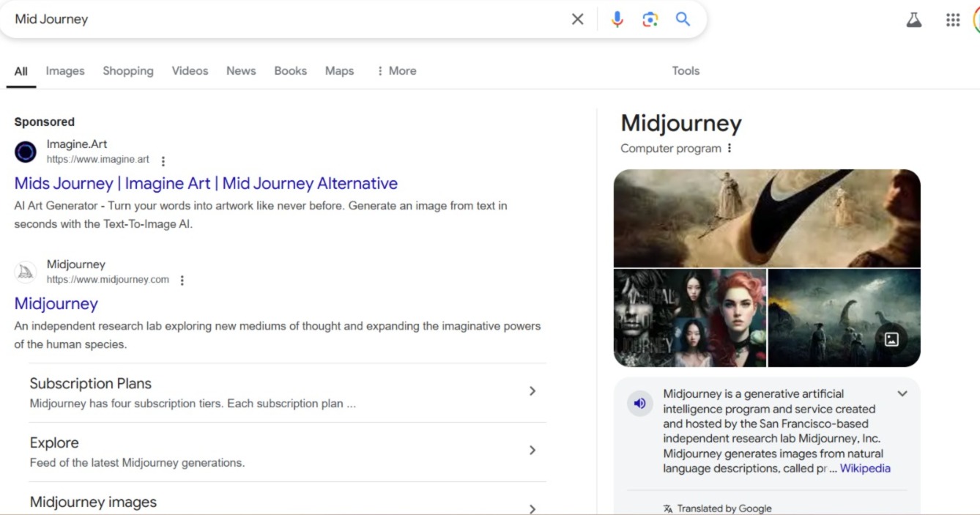Click the search magnifier icon
980x515 pixels.
coord(682,19)
